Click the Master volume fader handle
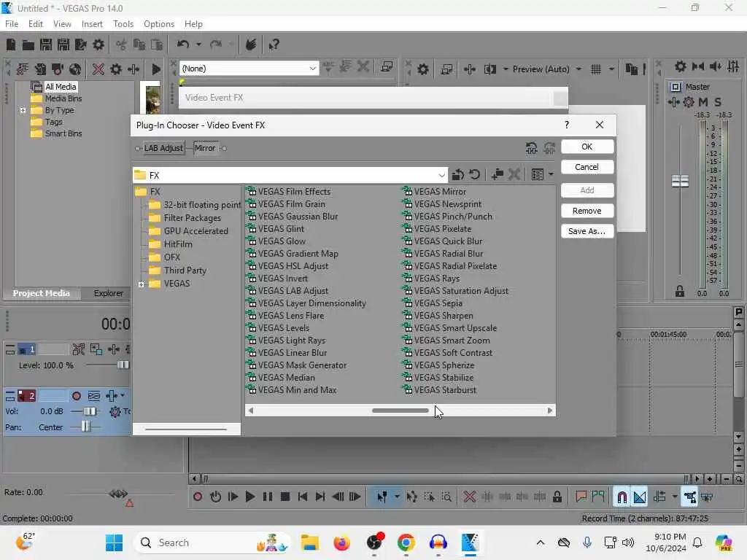 tap(680, 182)
